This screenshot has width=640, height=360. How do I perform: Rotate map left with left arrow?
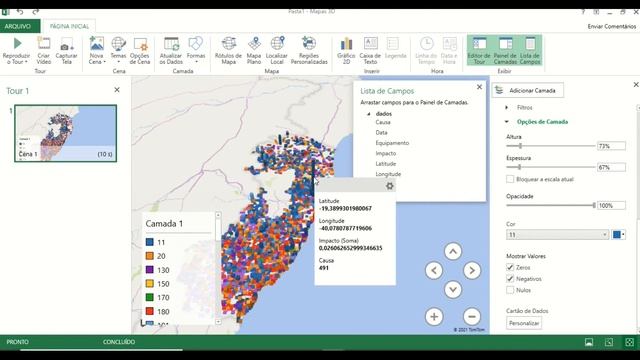434,270
